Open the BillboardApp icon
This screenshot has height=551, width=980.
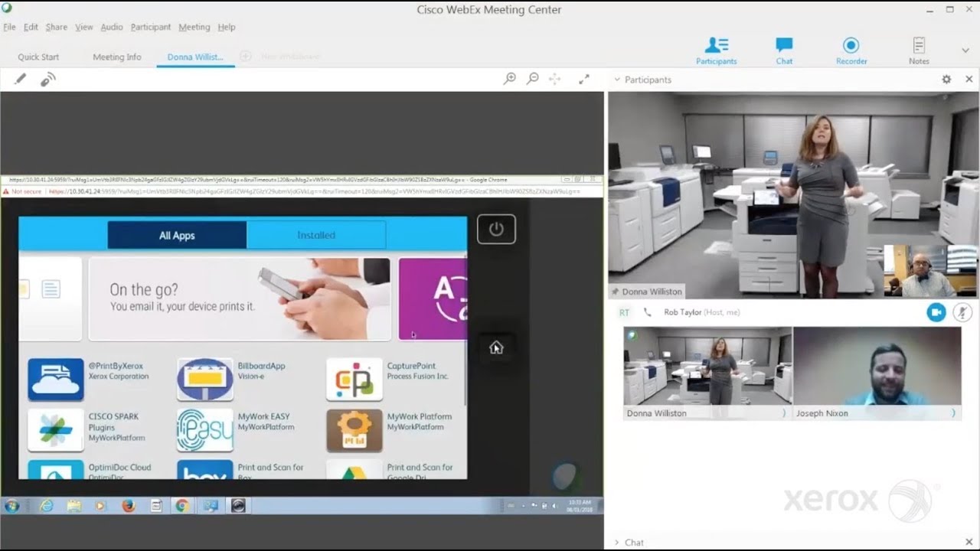tap(205, 380)
